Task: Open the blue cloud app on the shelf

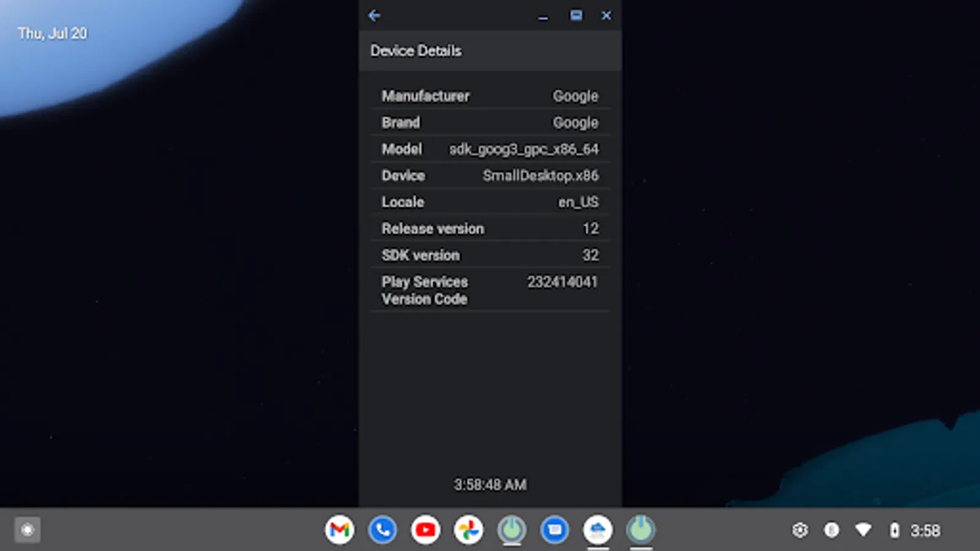Action: [x=598, y=530]
